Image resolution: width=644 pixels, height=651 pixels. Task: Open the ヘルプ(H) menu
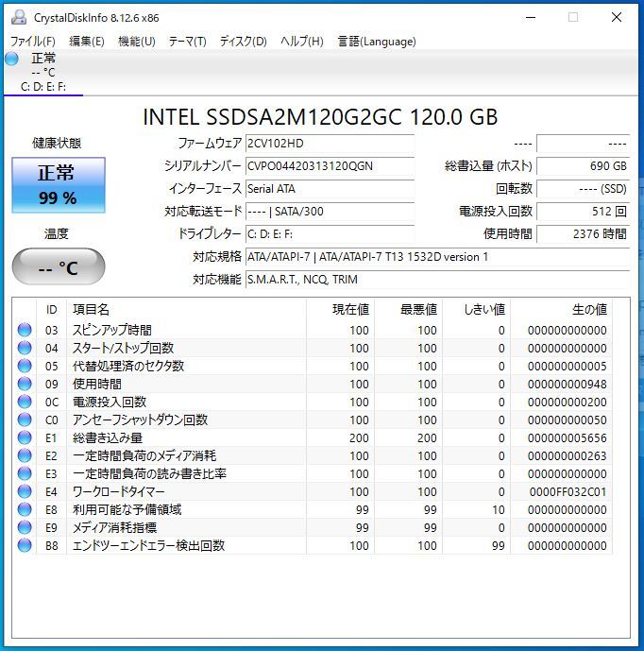point(301,42)
